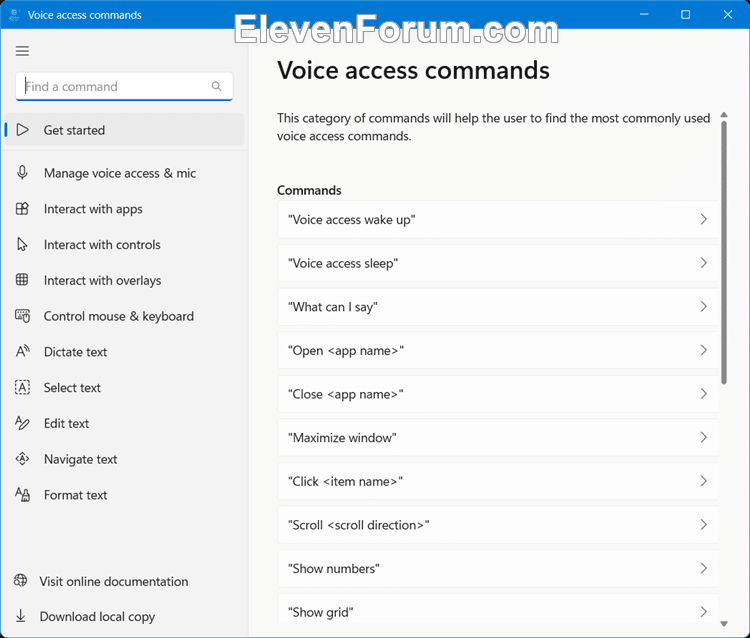Click the Get started play icon
Screen dimensions: 750x638
click(x=22, y=130)
